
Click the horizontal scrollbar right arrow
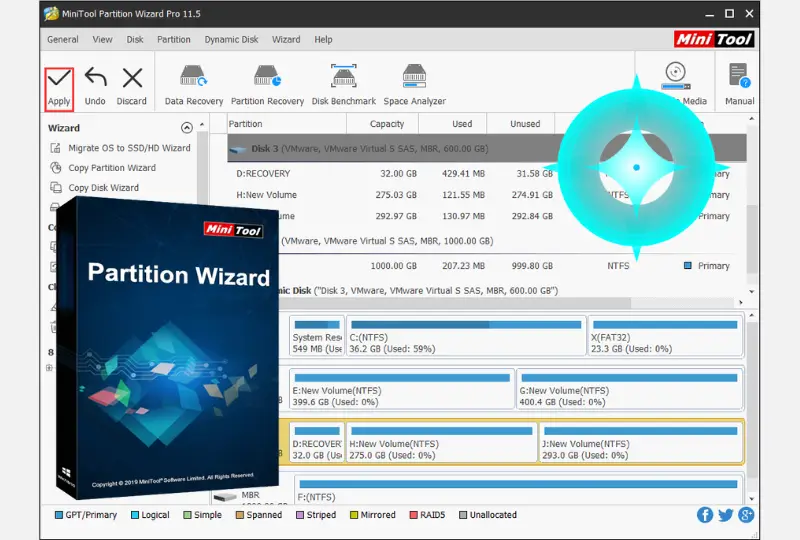[x=741, y=303]
